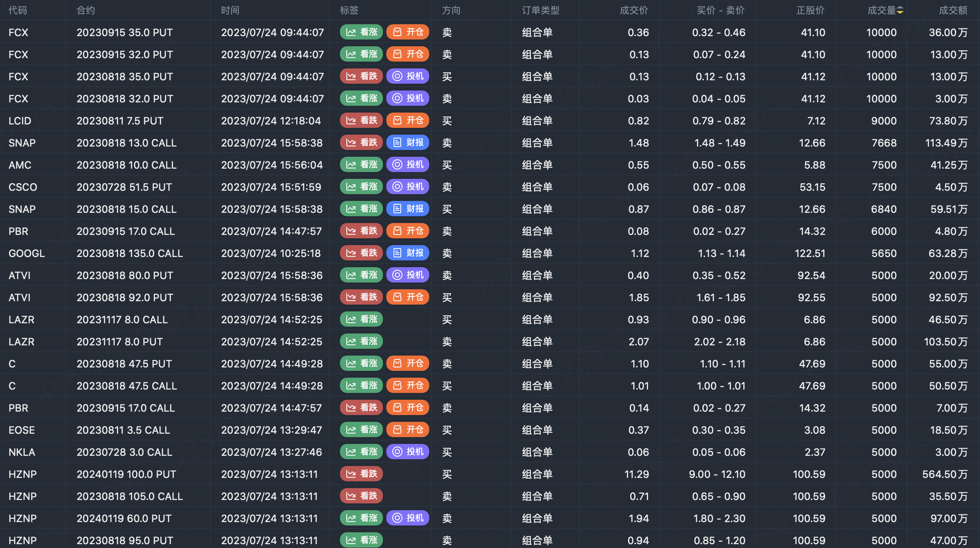Click the 看涨 tag on HZNP 95.0 PUT row

pos(361,540)
